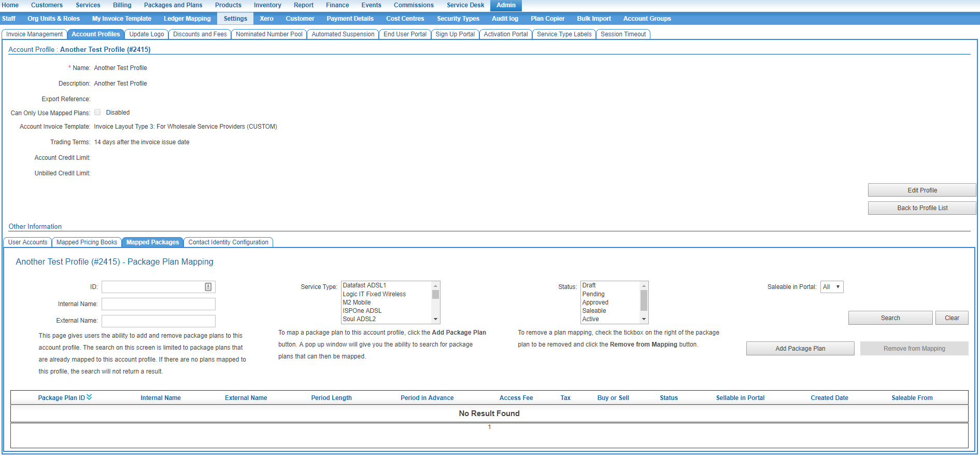Open the Mapped Pricing Books tab
Viewport: 980px width, 455px height.
tap(87, 242)
